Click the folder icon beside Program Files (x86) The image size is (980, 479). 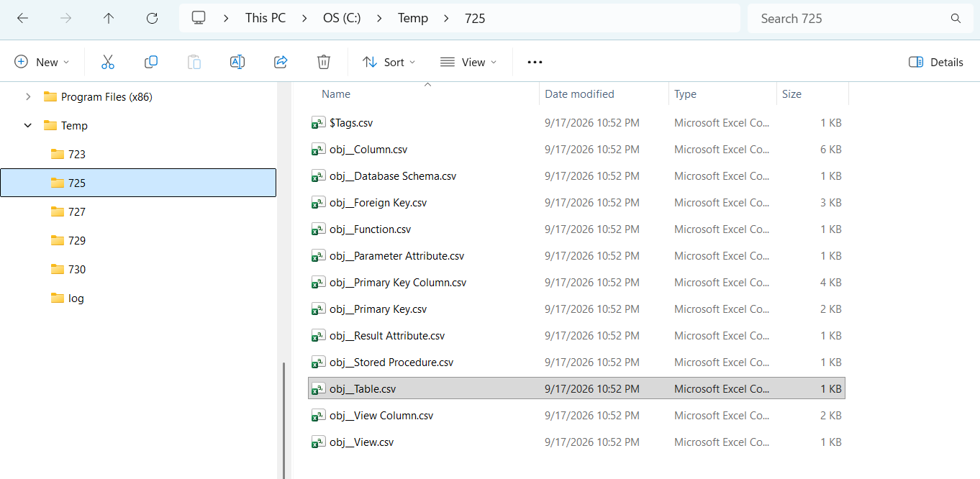click(x=50, y=96)
